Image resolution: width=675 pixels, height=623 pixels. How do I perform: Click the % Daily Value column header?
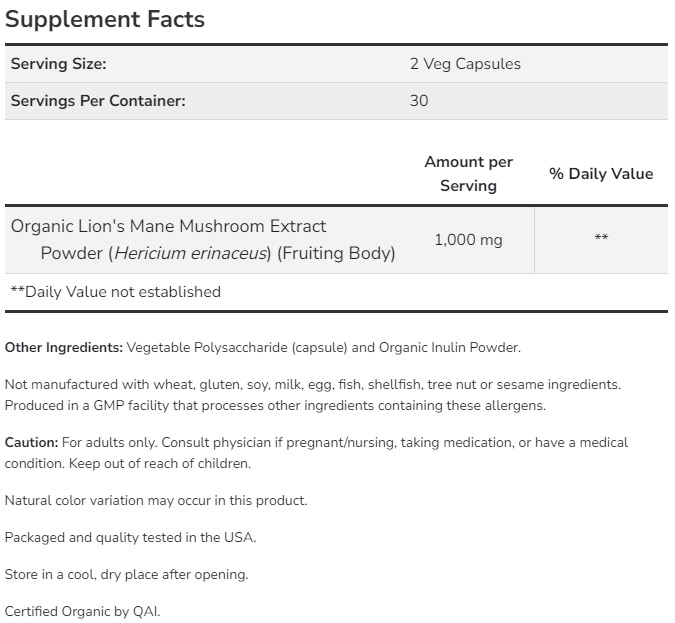600,173
